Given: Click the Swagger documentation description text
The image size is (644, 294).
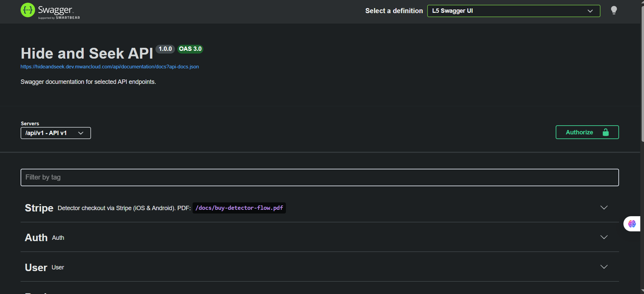Looking at the screenshot, I should pyautogui.click(x=88, y=82).
